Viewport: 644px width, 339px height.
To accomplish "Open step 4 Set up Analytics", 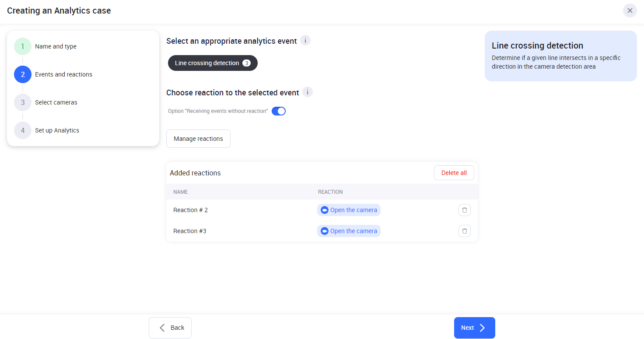I will 23,130.
